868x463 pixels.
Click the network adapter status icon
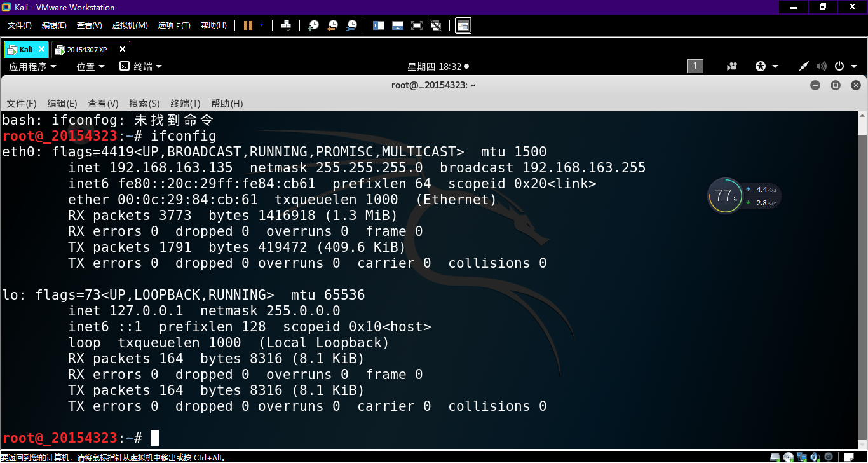tap(803, 457)
